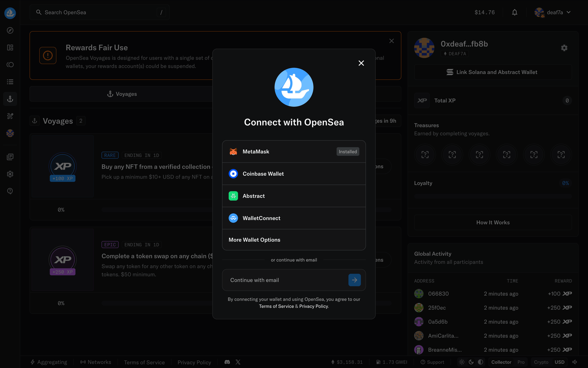Viewport: 588px width, 368px height.
Task: Open profile settings gear next to 0xdeaf...fb8b
Action: (x=564, y=48)
